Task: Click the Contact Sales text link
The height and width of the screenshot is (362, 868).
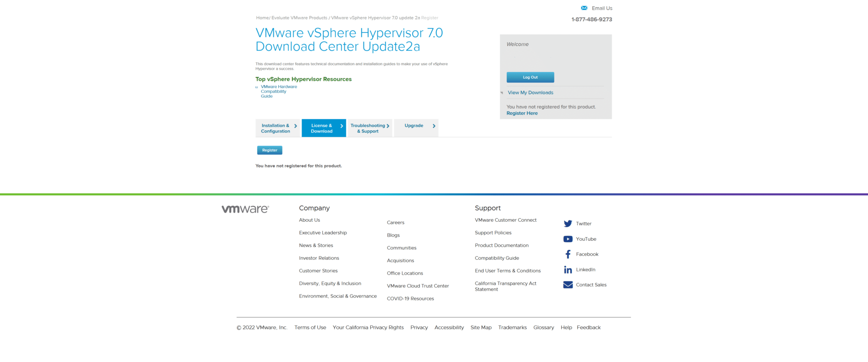Action: 591,285
